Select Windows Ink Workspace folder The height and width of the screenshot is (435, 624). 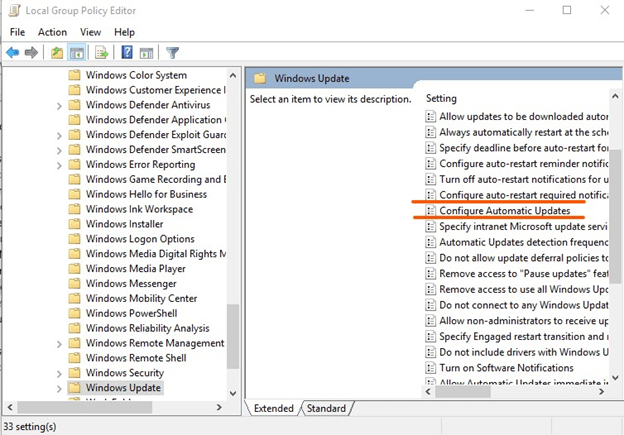point(139,209)
